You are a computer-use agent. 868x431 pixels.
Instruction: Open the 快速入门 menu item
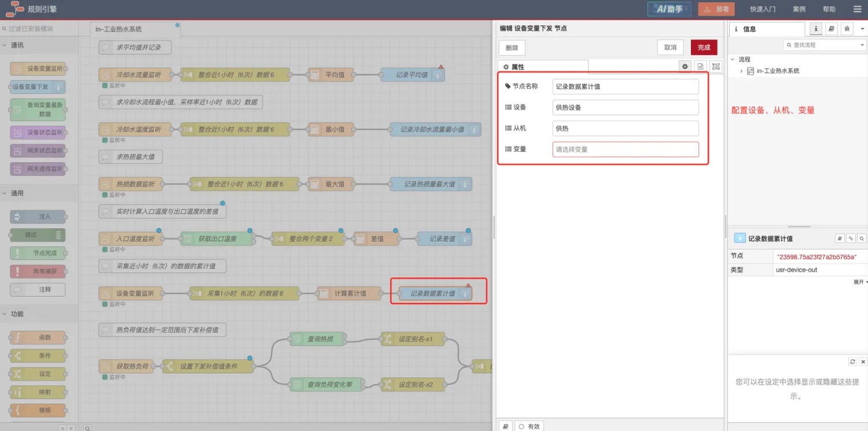tap(763, 9)
